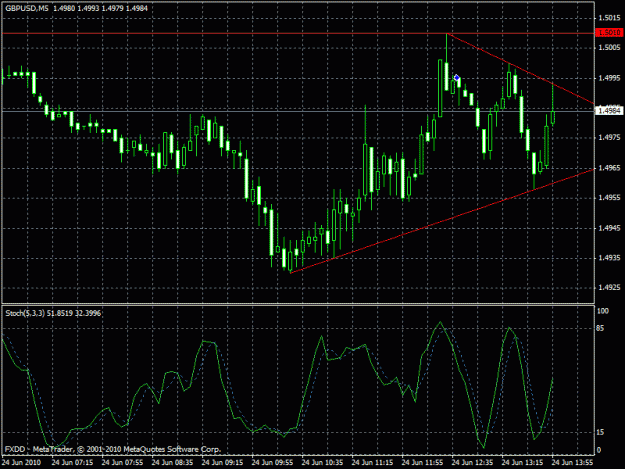Click the 24 Jun 11:55 time label
Image resolution: width=625 pixels, height=469 pixels.
point(422,463)
